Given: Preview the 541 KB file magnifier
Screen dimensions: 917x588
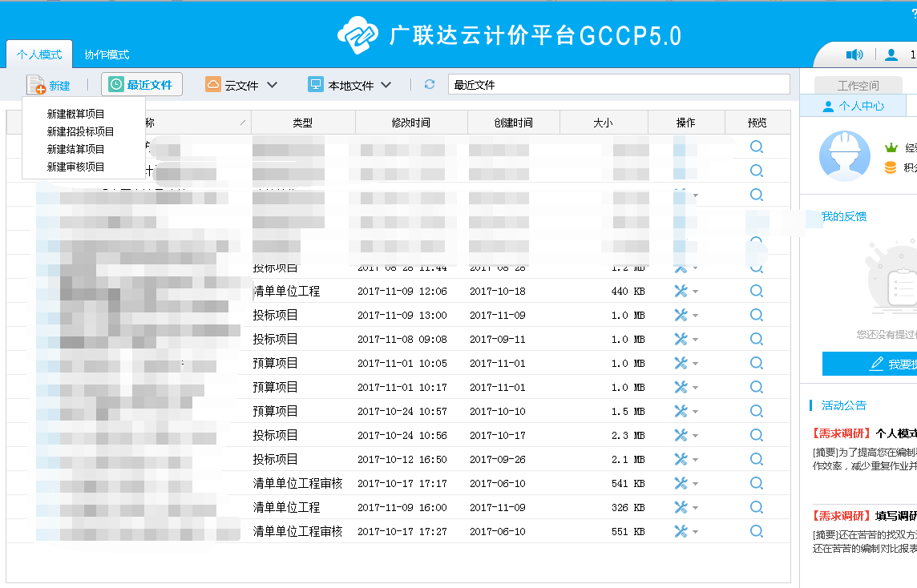Looking at the screenshot, I should 757,483.
